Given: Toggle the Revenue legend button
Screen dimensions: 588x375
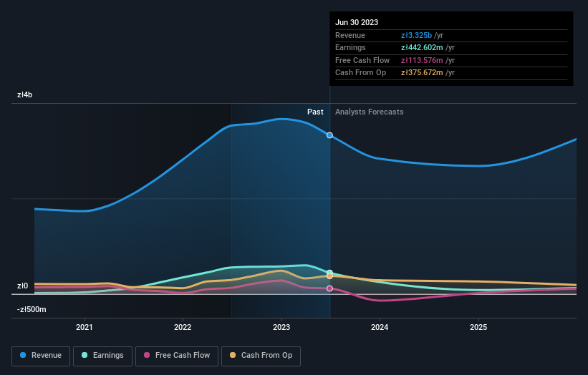Looking at the screenshot, I should click(41, 356).
